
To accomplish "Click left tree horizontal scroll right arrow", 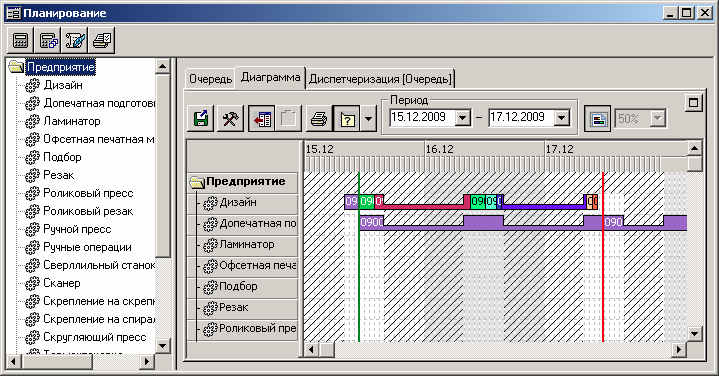I will (146, 361).
